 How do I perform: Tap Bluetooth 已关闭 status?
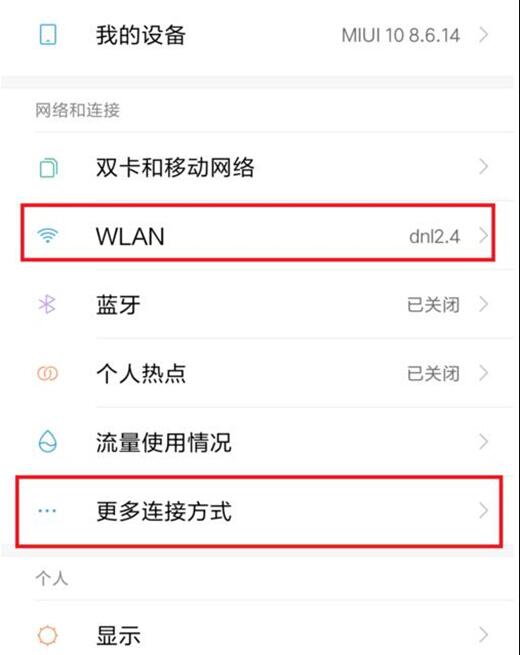coord(434,305)
